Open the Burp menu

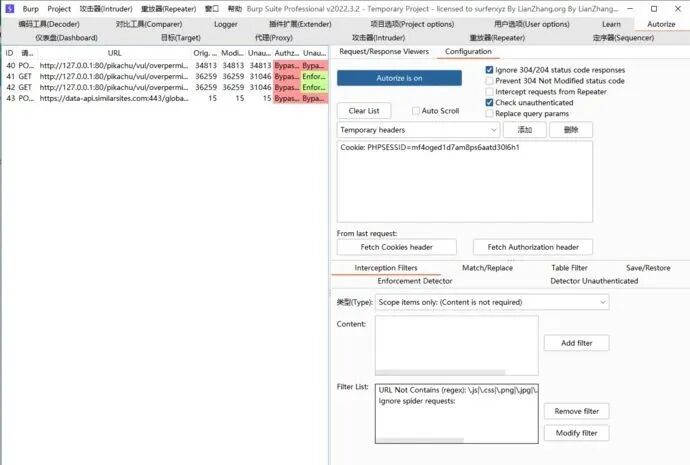(31, 9)
